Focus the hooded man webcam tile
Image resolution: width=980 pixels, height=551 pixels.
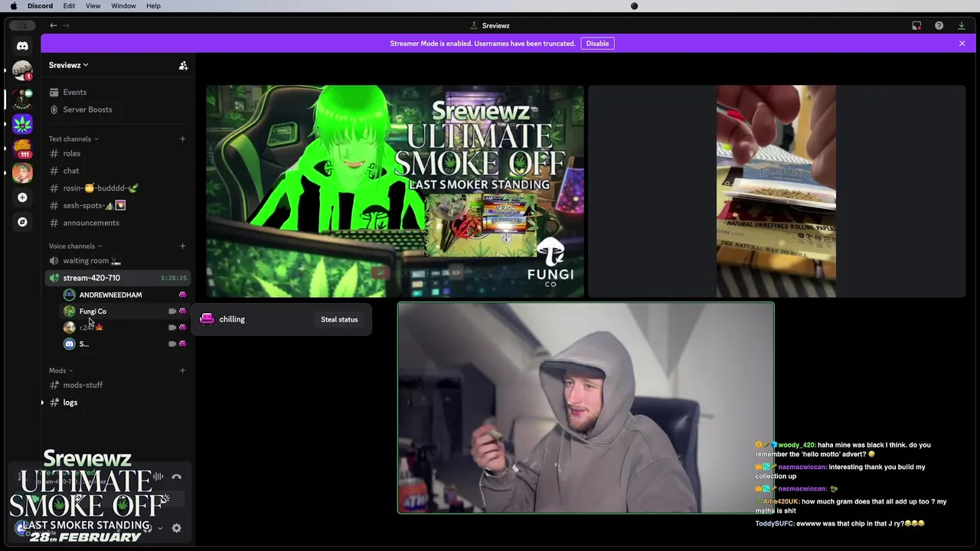tap(586, 408)
